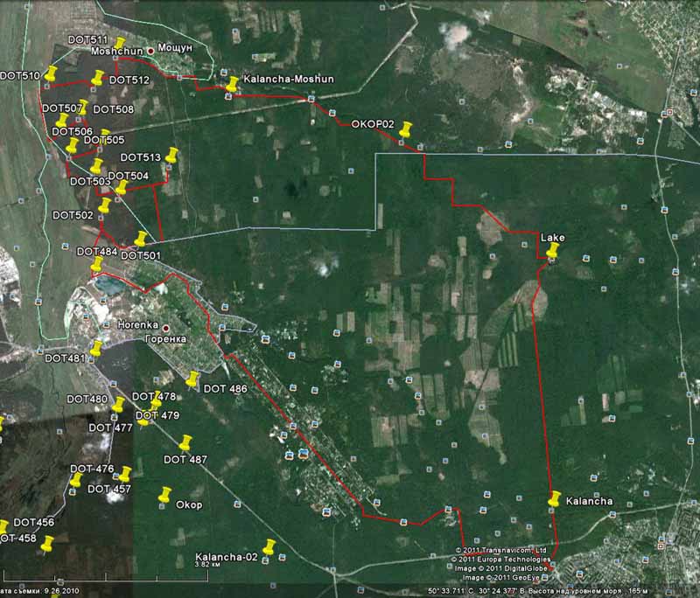Click the DOT513 yellow pushpin
Image resolution: width=700 pixels, height=598 pixels.
tap(171, 156)
